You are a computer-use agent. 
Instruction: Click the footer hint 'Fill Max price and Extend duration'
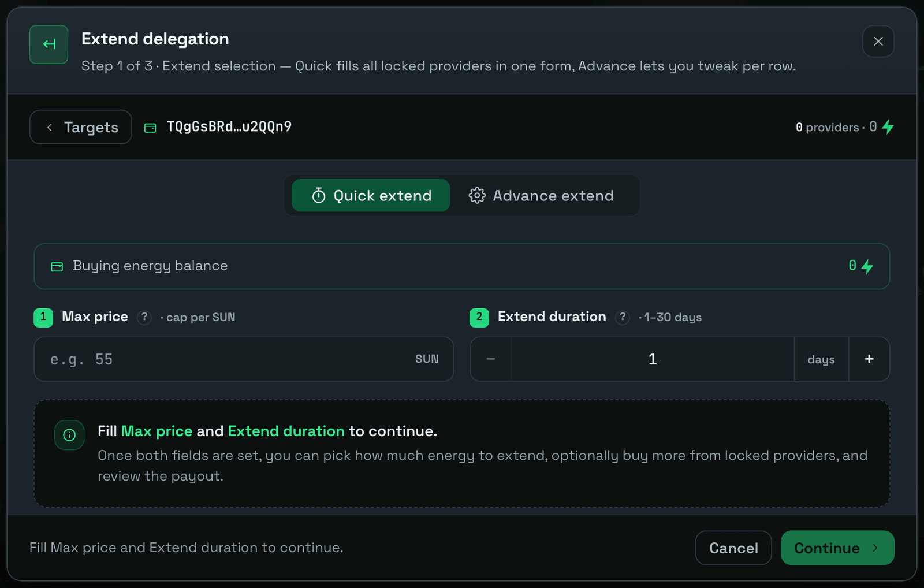click(x=186, y=548)
